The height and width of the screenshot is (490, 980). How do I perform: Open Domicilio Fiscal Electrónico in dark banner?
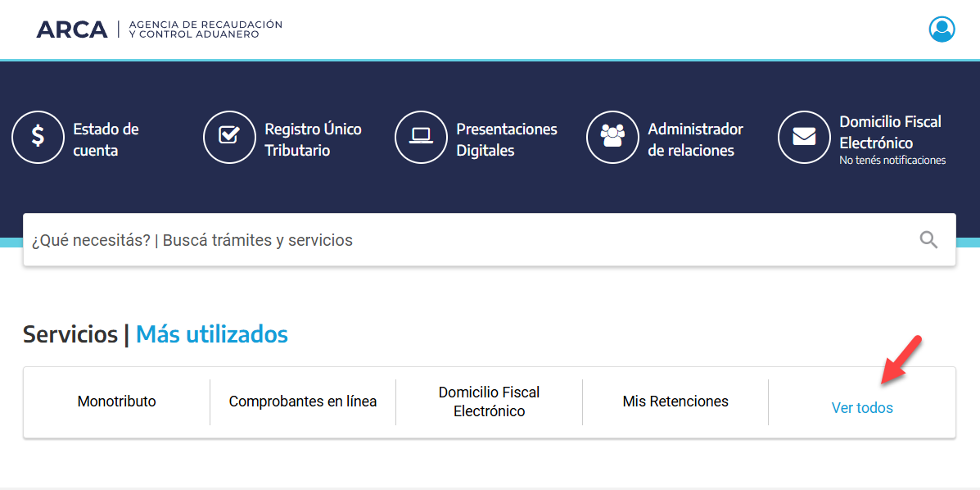(x=890, y=132)
